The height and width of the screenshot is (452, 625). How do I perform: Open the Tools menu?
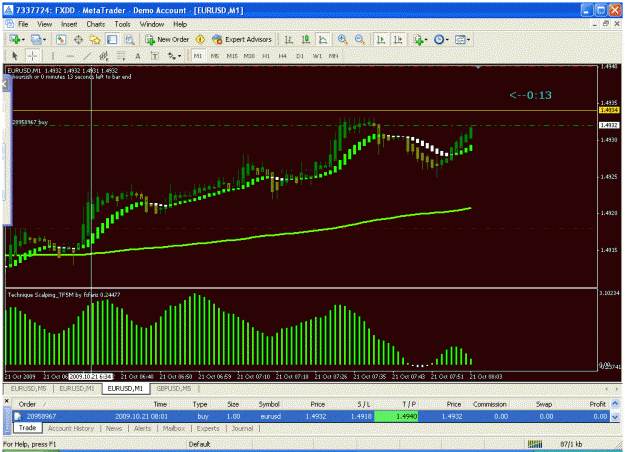click(122, 24)
